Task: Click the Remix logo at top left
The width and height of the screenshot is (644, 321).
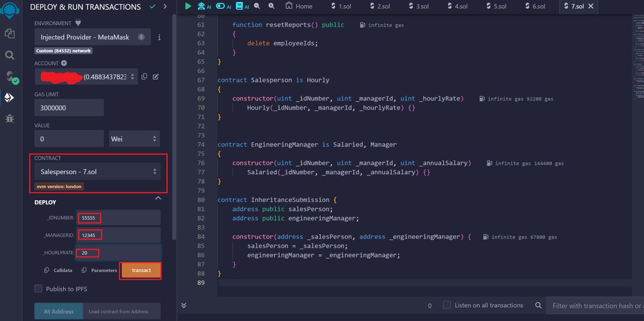Action: 10,10
